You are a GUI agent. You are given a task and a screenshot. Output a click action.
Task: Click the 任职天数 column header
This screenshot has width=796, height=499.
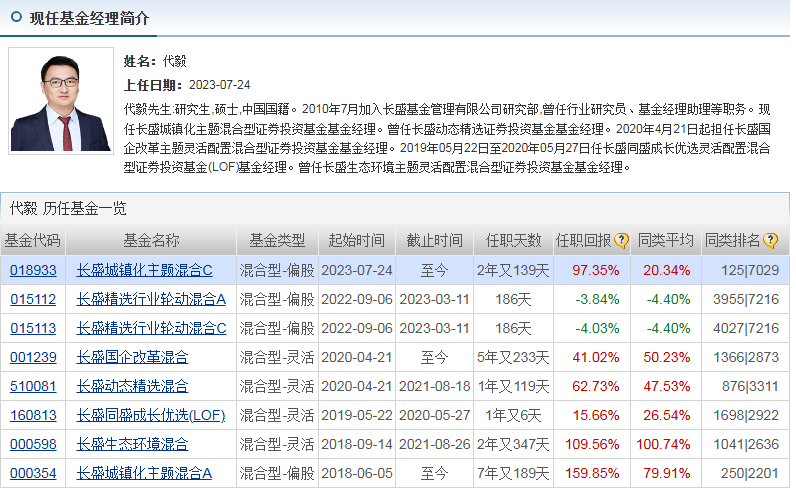(513, 241)
